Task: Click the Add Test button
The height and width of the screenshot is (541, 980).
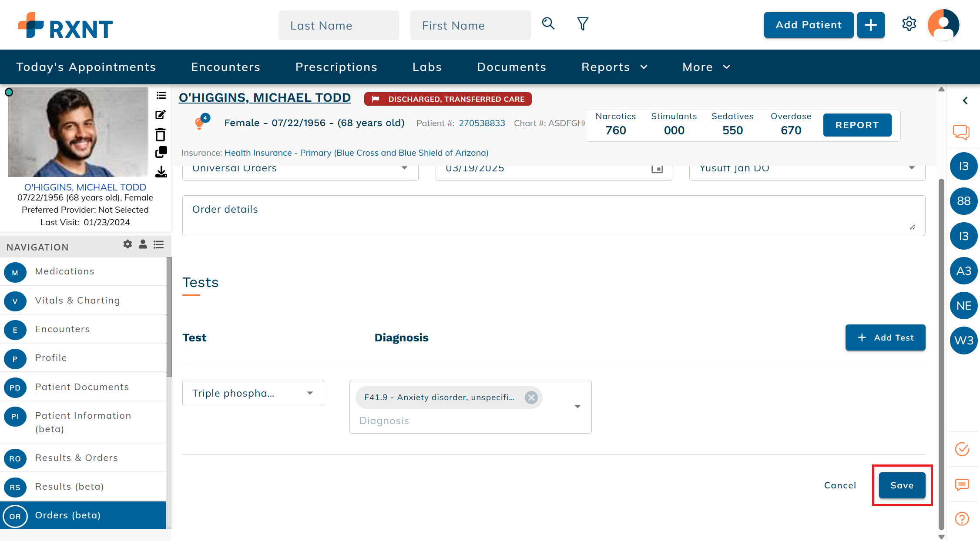Action: pos(886,337)
